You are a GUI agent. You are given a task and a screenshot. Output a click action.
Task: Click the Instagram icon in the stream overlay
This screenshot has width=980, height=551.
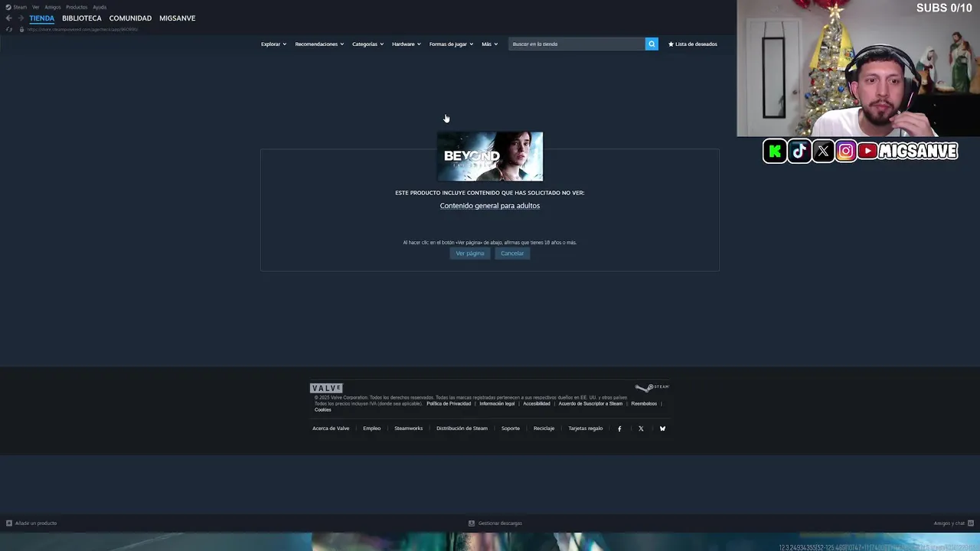pyautogui.click(x=845, y=152)
